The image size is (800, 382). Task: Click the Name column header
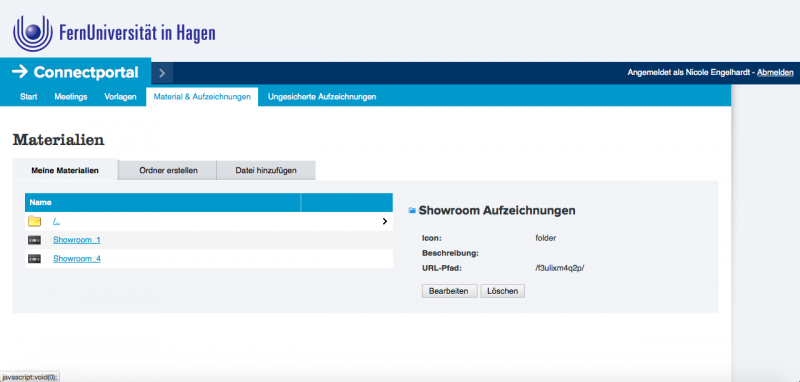click(x=163, y=202)
